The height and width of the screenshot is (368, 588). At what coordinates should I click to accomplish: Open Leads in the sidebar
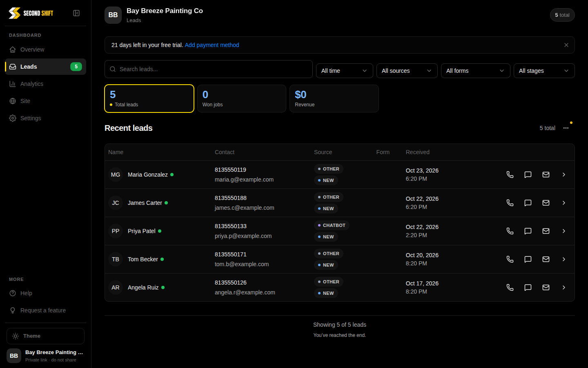(45, 67)
